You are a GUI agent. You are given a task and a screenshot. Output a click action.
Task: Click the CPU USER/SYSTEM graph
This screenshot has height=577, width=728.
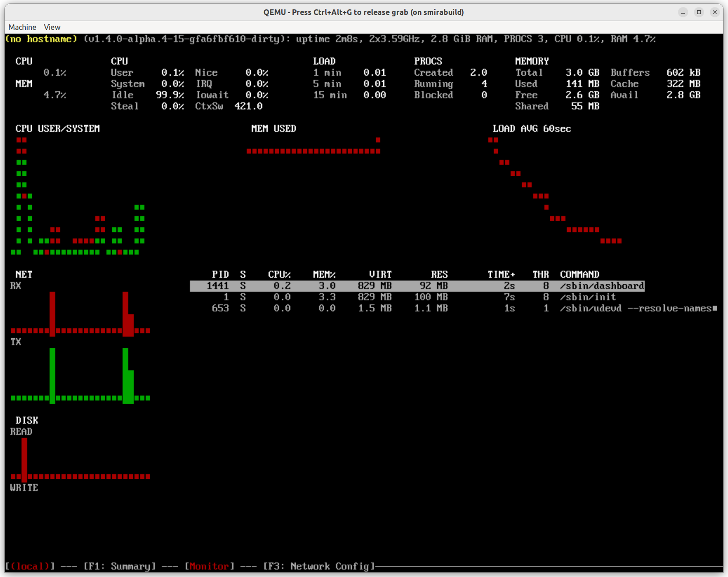coord(77,196)
